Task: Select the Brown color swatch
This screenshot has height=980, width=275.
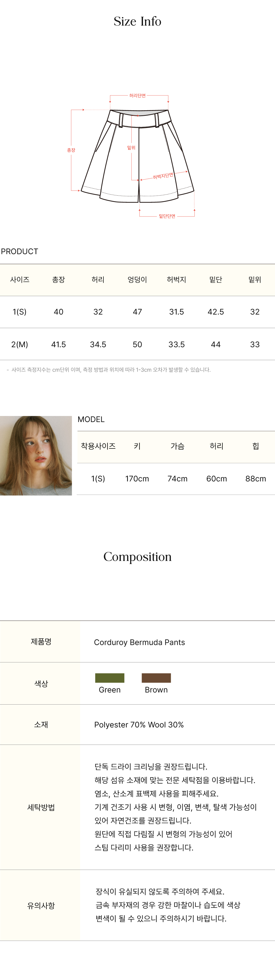Action: tap(156, 678)
